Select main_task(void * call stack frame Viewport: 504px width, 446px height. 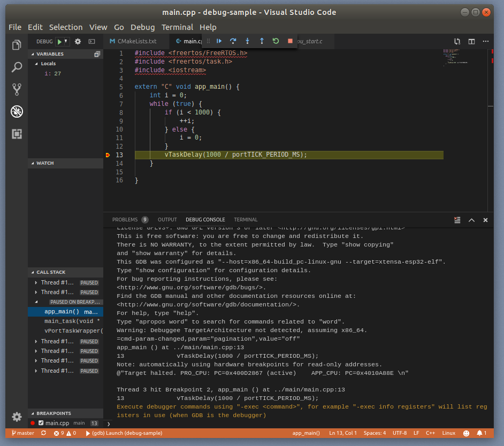point(66,321)
